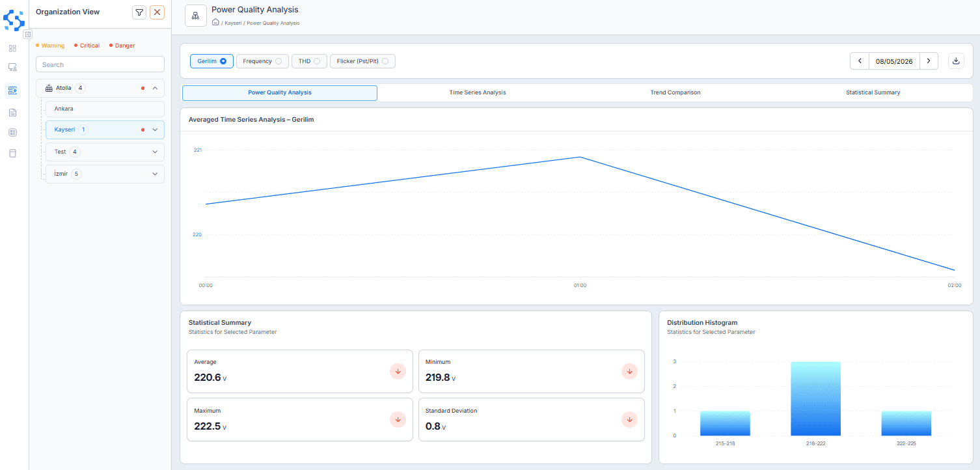This screenshot has width=980, height=470.
Task: Click the Standard Deviation down-arrow icon
Action: 629,419
